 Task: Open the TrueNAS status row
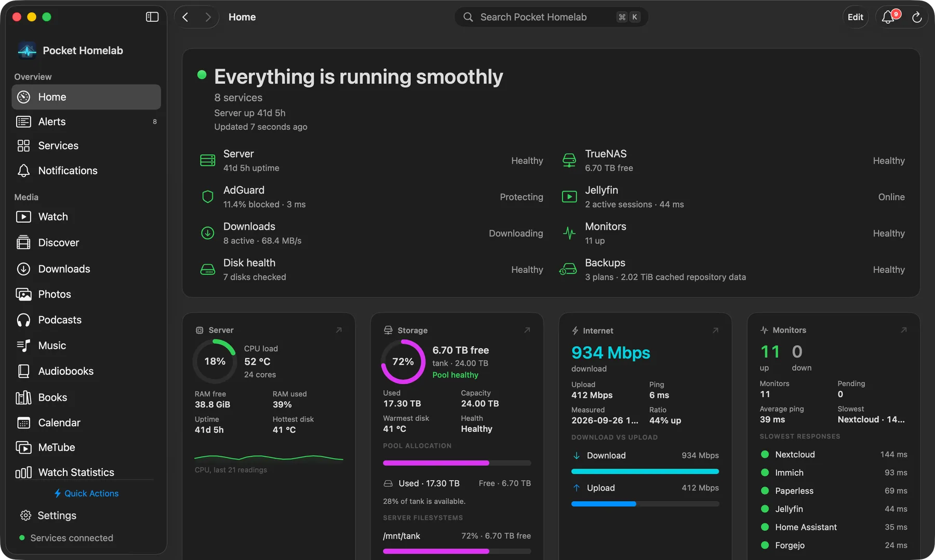pyautogui.click(x=733, y=161)
